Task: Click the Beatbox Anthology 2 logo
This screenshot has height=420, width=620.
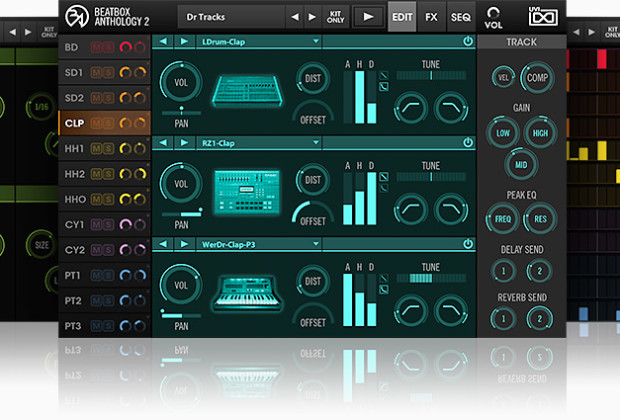Action: 107,17
